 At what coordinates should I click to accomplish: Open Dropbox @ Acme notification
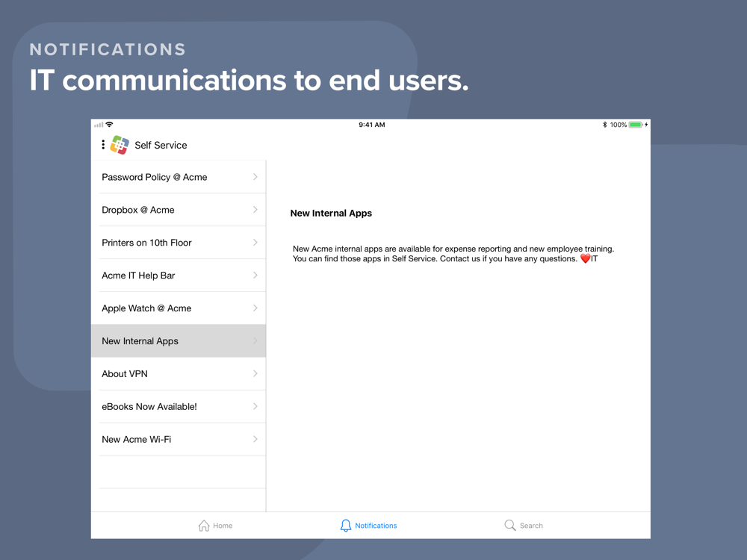point(179,210)
